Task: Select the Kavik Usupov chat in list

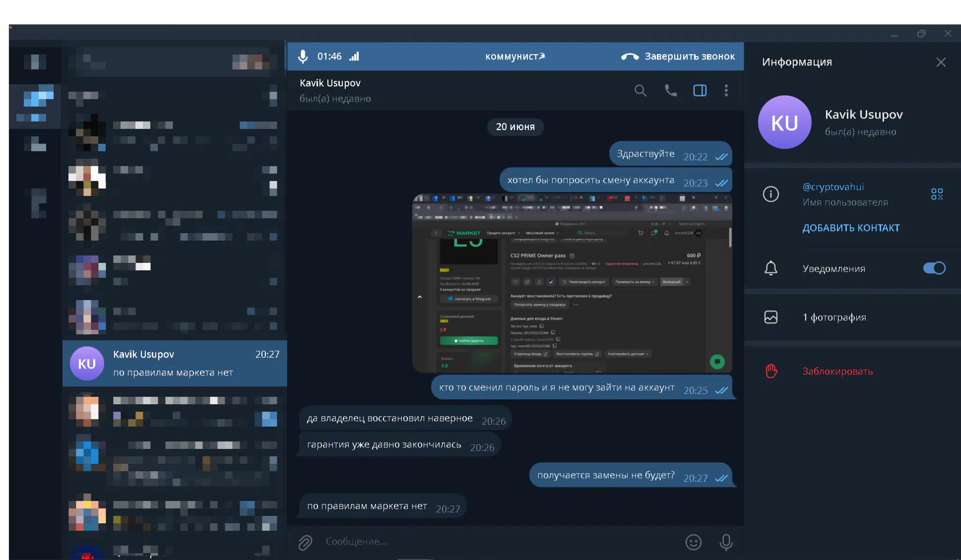Action: pos(175,364)
